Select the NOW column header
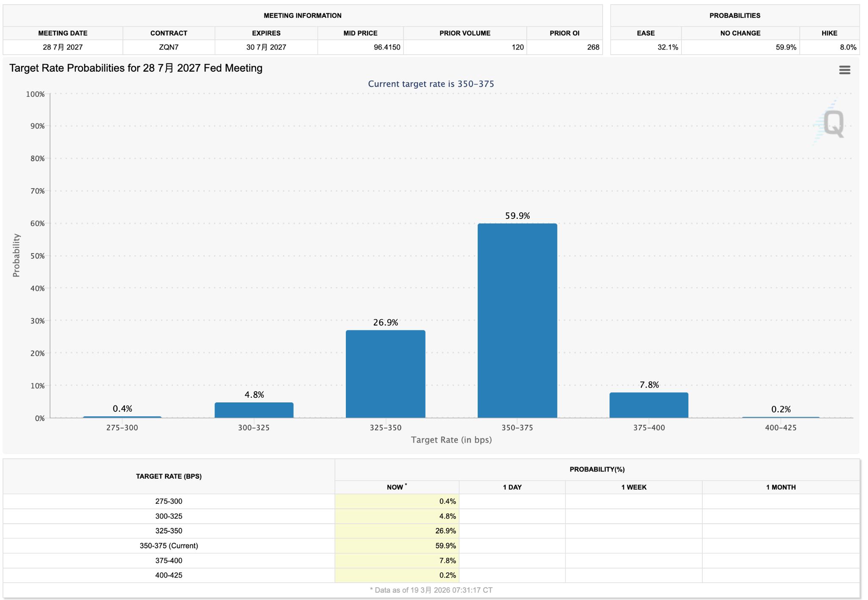This screenshot has width=868, height=600. (396, 487)
